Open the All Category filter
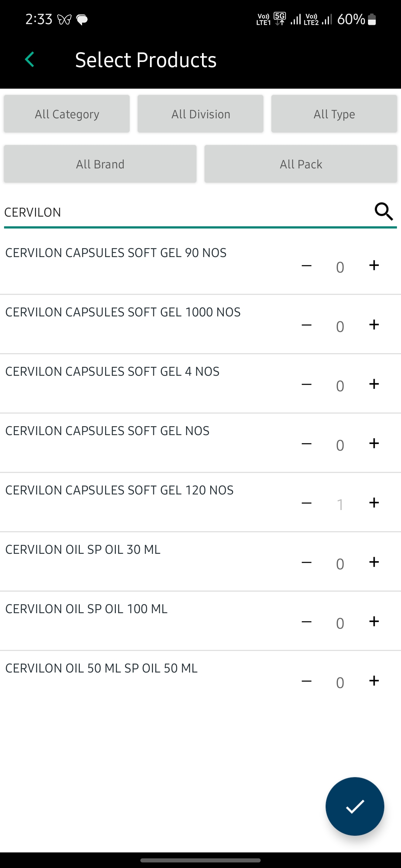This screenshot has width=401, height=868. (67, 114)
